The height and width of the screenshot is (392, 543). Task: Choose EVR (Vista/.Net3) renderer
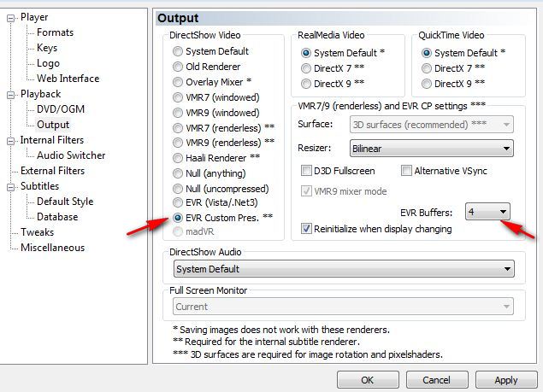(x=178, y=202)
